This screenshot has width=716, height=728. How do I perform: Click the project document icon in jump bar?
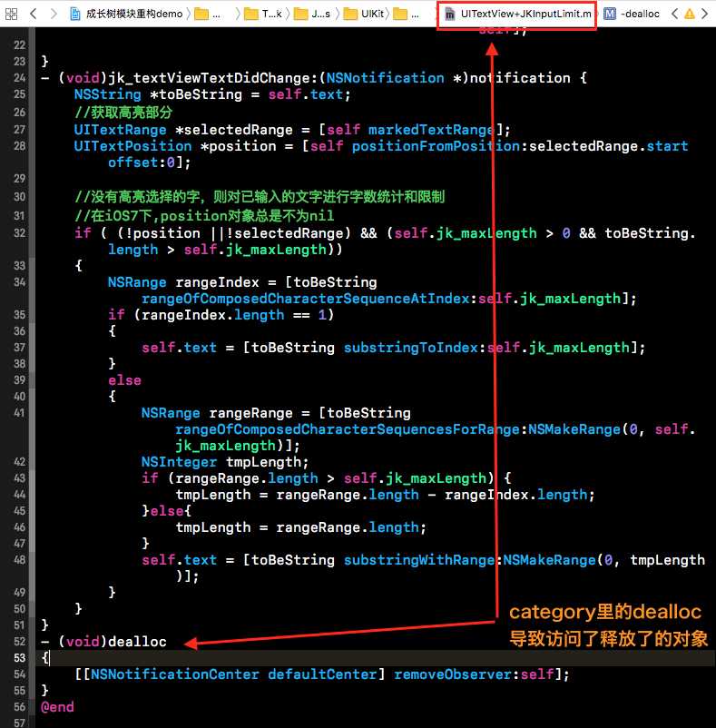point(74,14)
